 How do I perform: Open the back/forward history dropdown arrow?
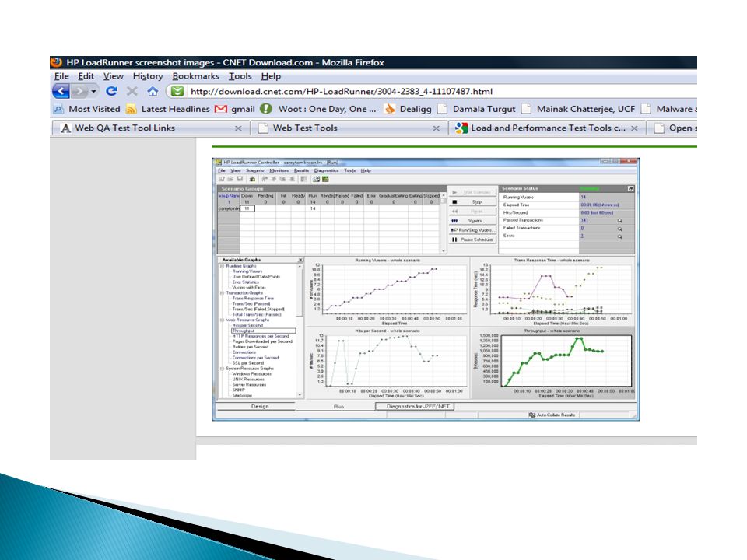click(x=94, y=91)
